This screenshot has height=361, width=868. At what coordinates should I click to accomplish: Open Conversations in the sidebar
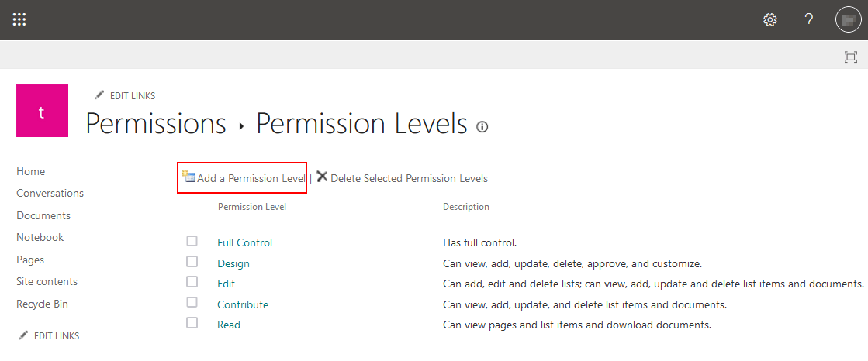coord(50,194)
